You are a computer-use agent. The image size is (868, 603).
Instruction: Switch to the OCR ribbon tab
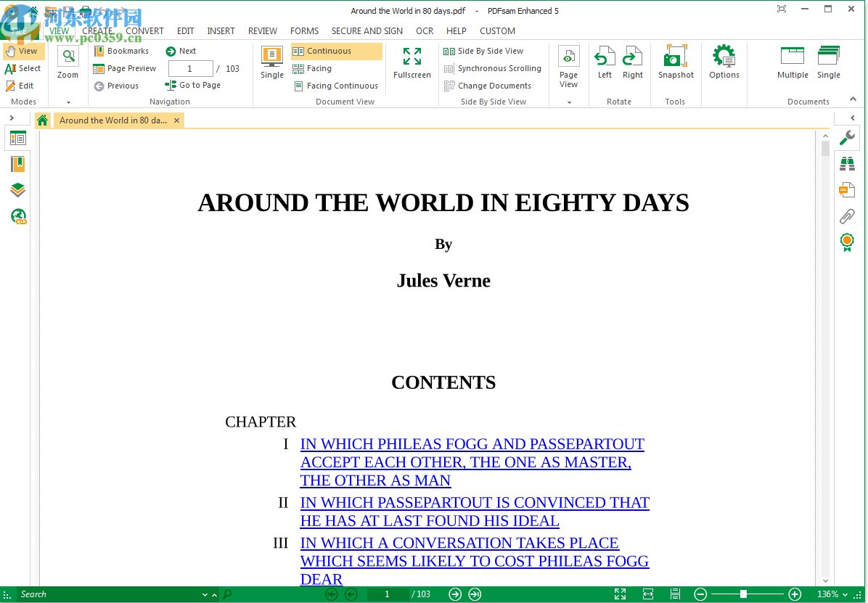425,30
